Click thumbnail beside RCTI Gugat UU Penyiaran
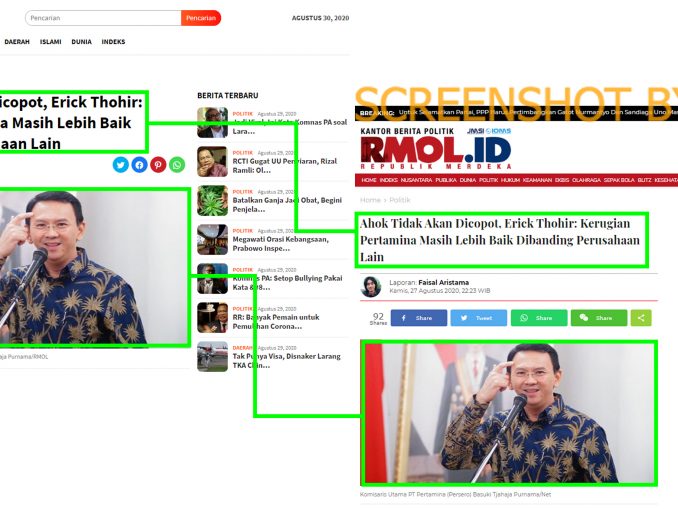 coord(212,161)
